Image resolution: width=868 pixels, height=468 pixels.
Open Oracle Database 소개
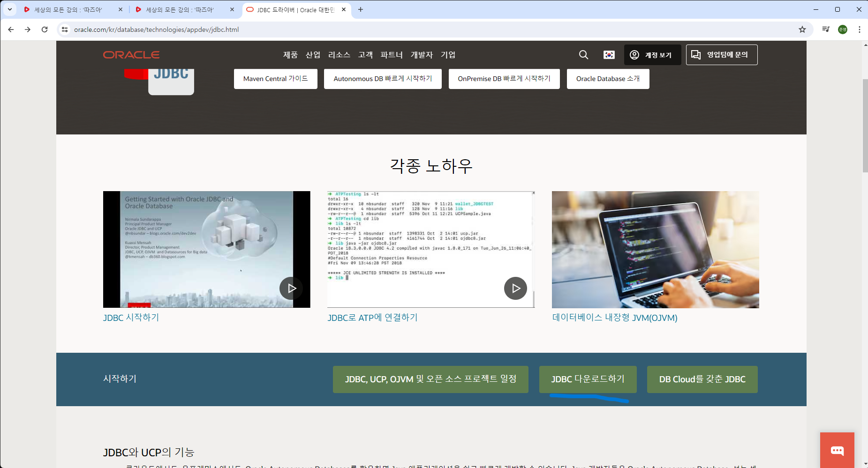tap(608, 79)
